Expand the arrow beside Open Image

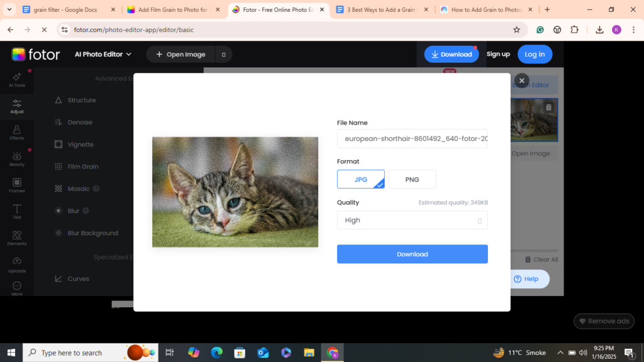click(223, 55)
